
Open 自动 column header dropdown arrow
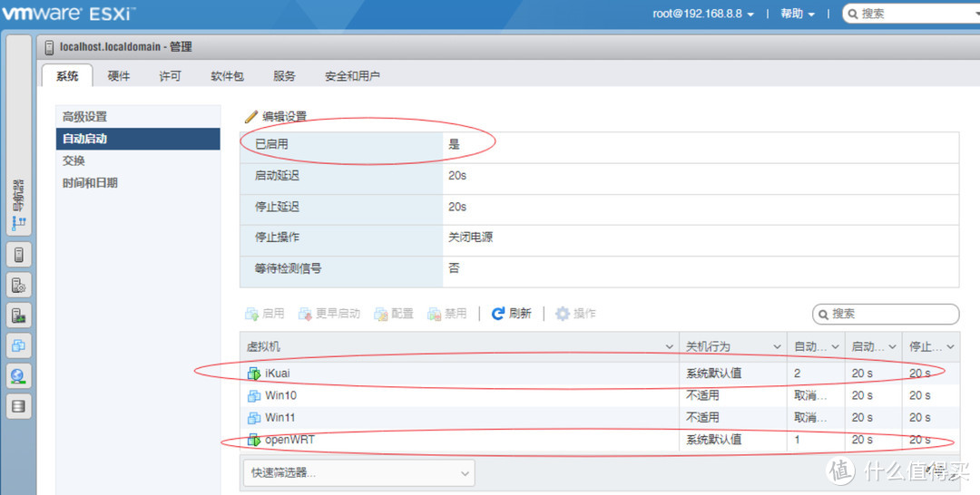[835, 347]
